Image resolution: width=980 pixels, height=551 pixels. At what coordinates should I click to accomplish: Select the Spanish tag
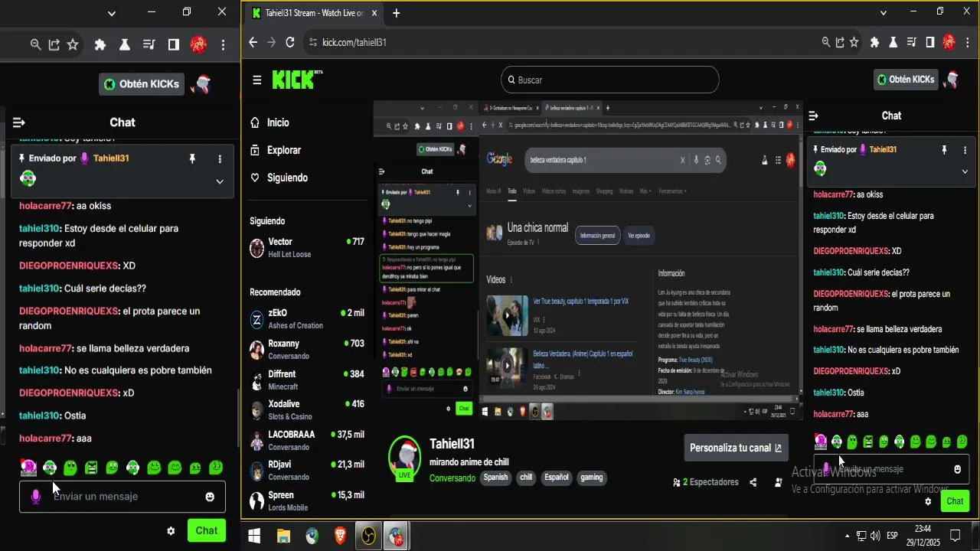(495, 478)
